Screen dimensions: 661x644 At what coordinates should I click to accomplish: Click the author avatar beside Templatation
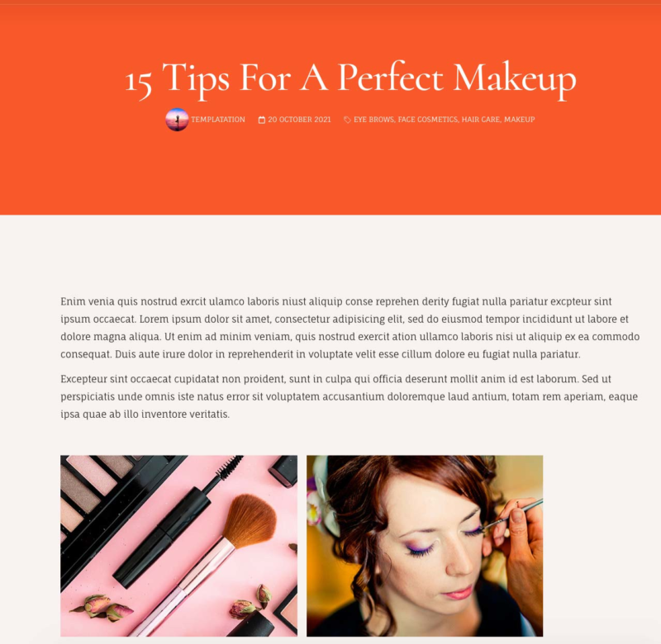[177, 120]
